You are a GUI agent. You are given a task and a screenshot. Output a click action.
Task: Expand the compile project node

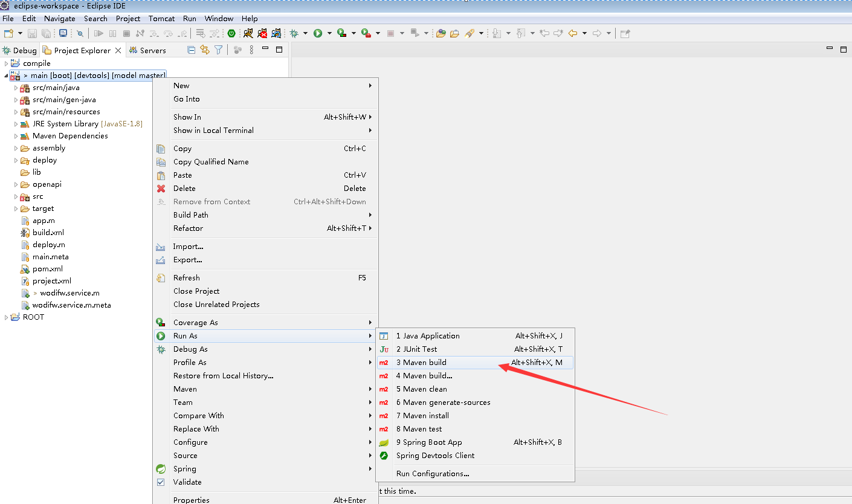6,63
